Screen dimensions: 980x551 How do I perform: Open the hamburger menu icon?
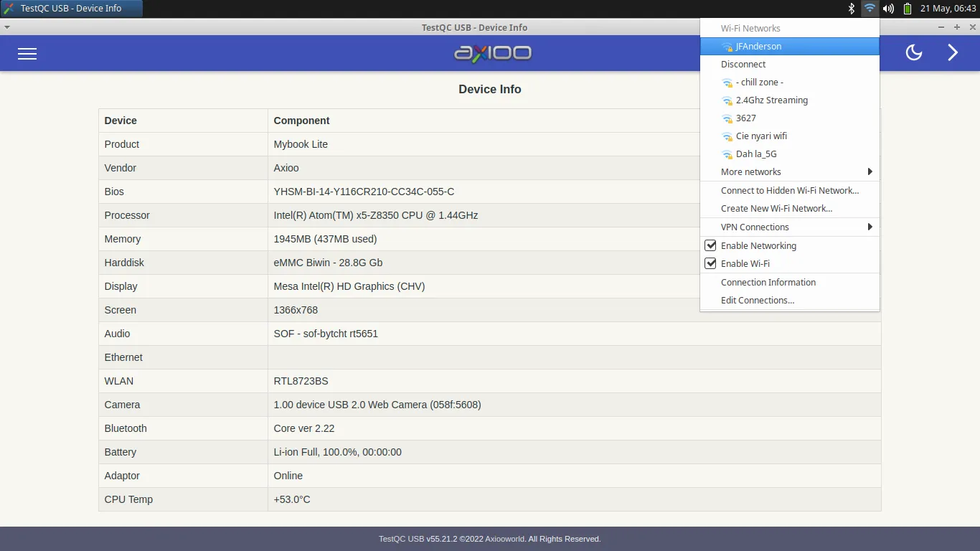click(27, 54)
